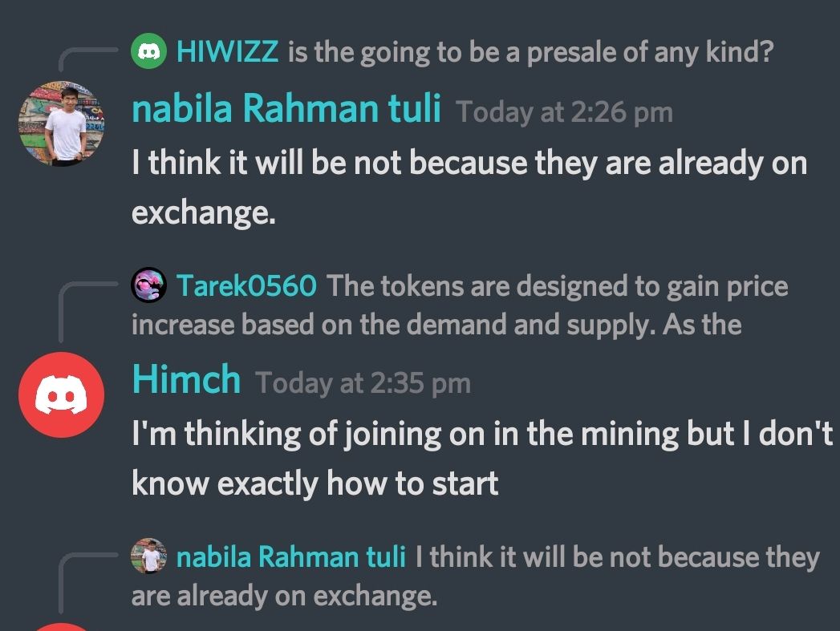The image size is (840, 631).
Task: Open nabila Rahman tuli username header
Action: [286, 107]
